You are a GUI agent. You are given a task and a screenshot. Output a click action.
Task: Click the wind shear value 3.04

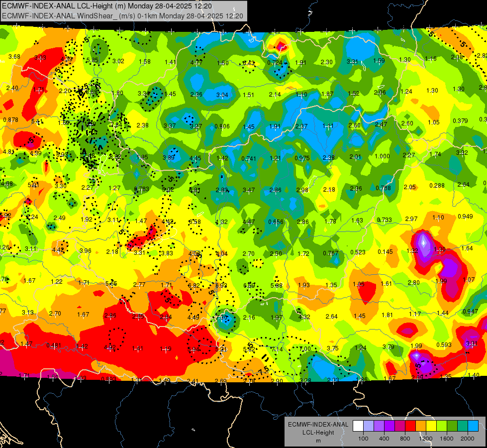222,95
